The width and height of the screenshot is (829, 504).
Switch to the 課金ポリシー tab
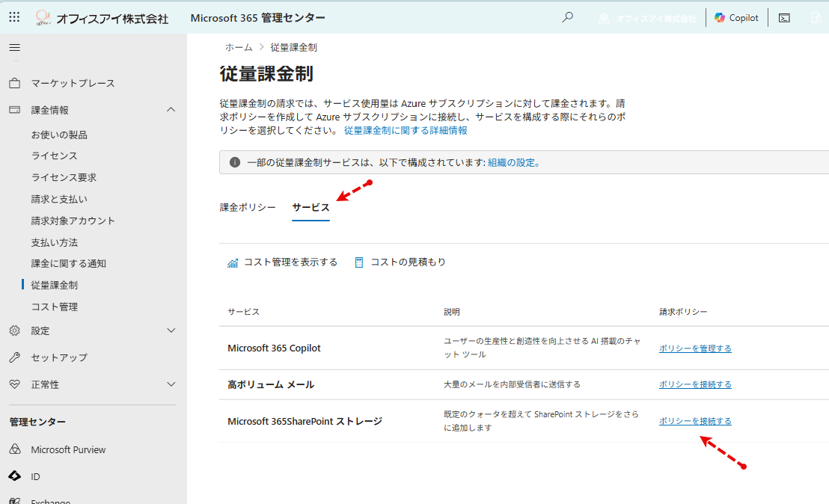248,207
